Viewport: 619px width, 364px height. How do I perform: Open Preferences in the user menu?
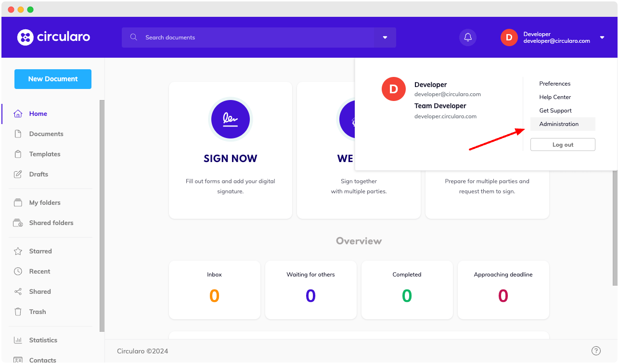pos(555,84)
